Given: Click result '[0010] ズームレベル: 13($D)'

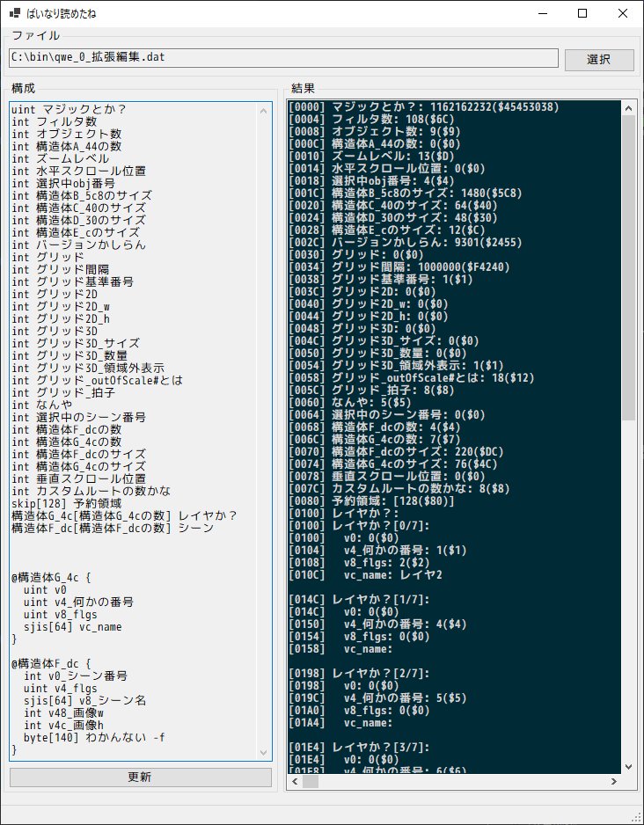Looking at the screenshot, I should (371, 157).
